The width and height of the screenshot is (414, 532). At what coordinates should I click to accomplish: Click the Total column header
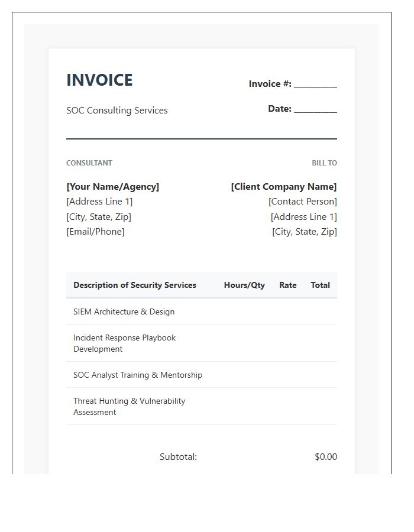pos(321,285)
